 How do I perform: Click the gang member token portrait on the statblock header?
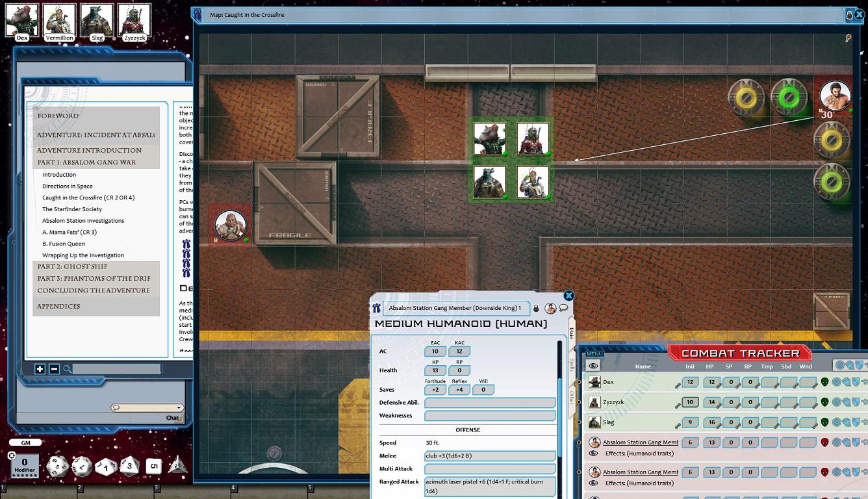[550, 309]
